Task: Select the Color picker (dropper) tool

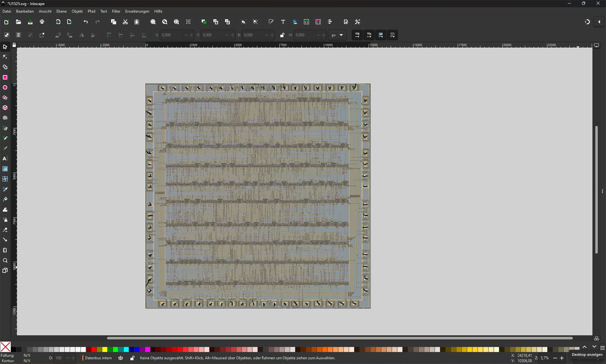Action: [x=5, y=189]
